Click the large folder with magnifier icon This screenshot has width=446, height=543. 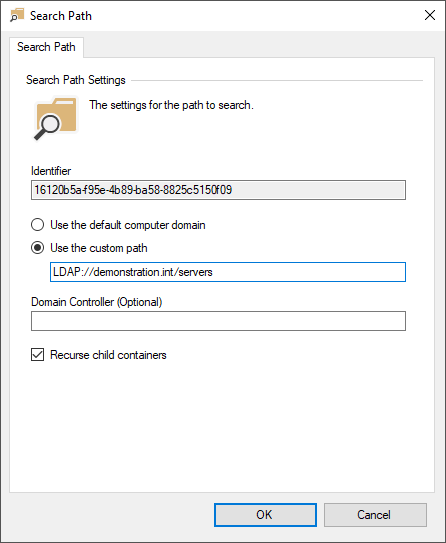(x=55, y=119)
